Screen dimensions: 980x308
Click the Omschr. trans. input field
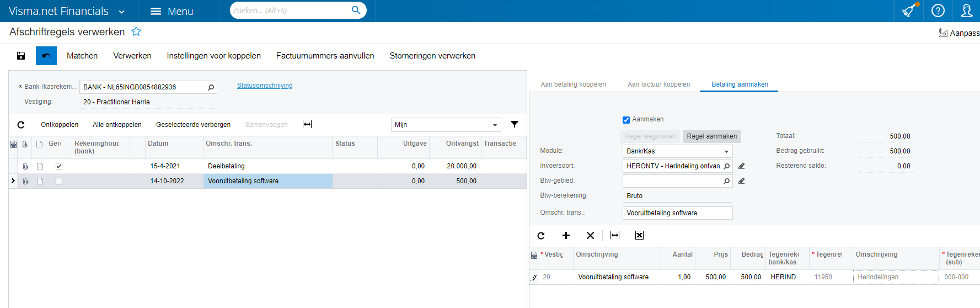tap(678, 213)
